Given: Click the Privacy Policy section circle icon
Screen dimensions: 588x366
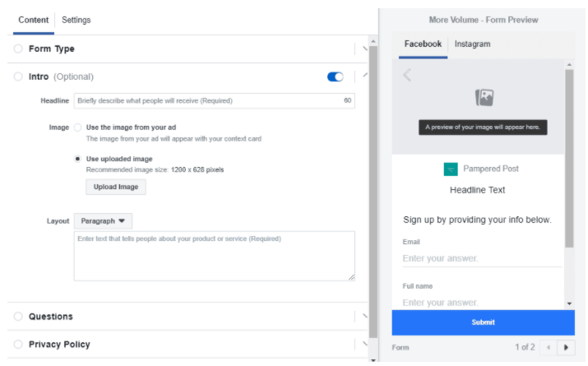Looking at the screenshot, I should pos(18,345).
